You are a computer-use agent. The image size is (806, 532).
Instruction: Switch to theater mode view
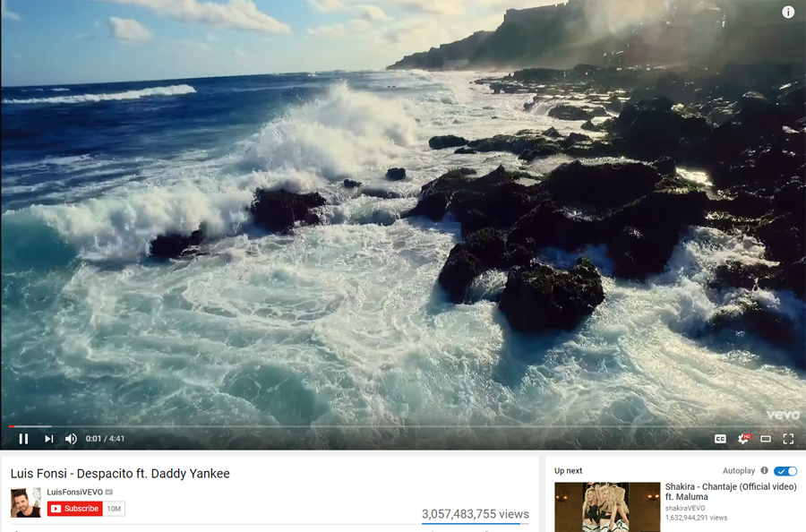[x=766, y=439]
